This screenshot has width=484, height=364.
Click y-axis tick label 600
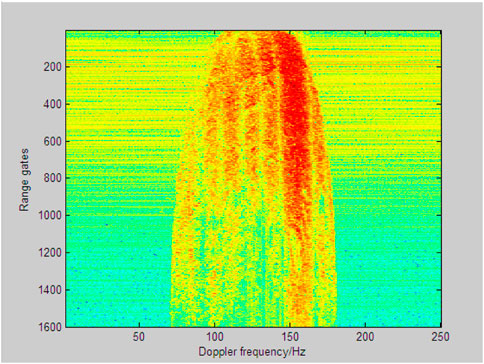click(53, 141)
